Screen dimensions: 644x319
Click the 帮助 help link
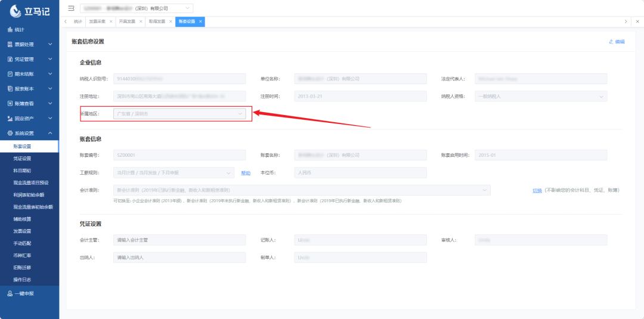[x=246, y=173]
